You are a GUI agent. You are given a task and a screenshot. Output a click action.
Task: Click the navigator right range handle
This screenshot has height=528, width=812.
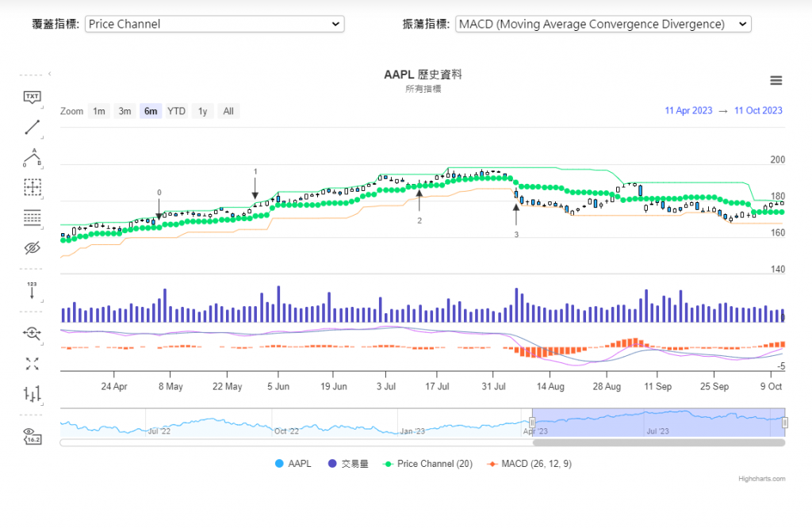[x=785, y=423]
